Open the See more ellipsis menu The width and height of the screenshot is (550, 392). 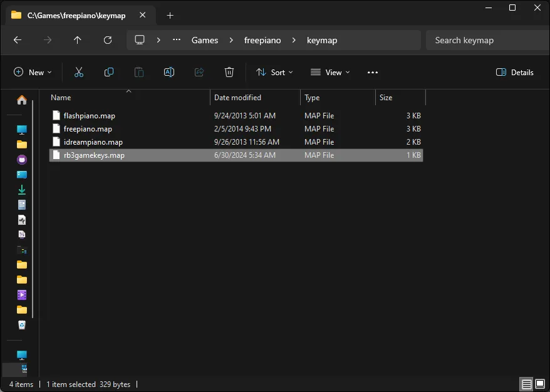pyautogui.click(x=373, y=73)
